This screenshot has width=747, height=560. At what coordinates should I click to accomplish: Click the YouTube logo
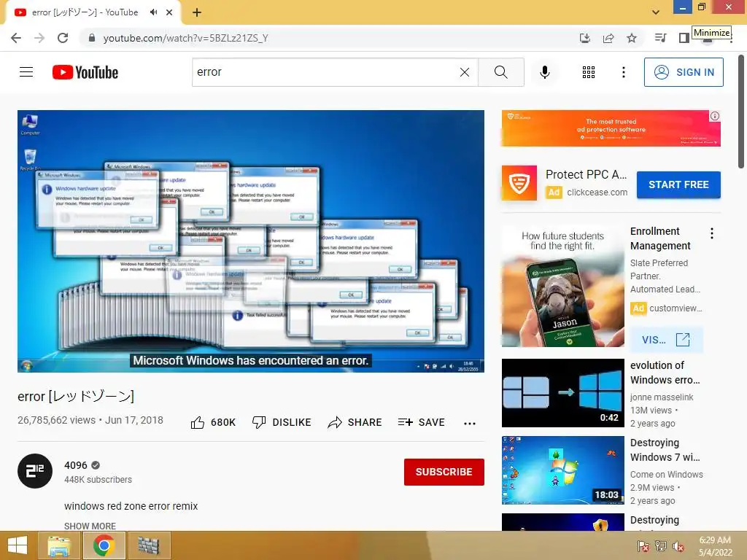point(85,72)
